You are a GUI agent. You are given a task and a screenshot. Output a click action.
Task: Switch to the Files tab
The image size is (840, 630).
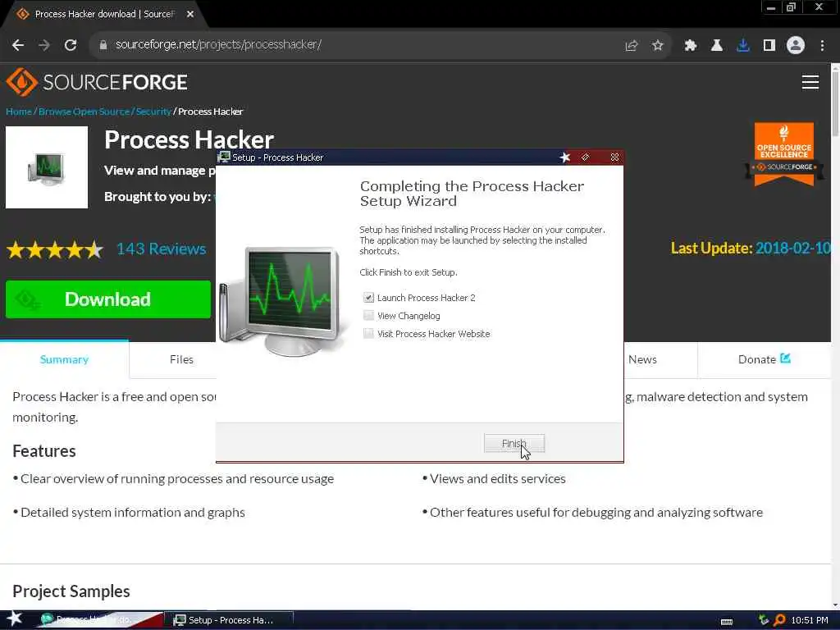[x=181, y=359]
